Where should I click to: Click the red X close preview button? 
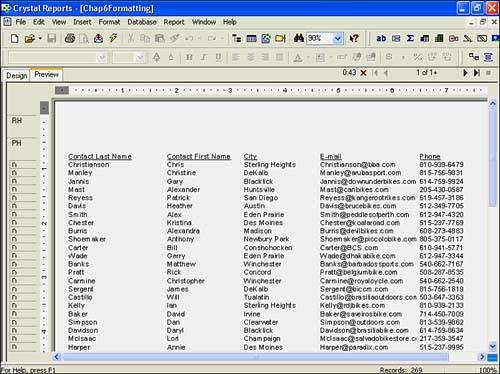(363, 73)
